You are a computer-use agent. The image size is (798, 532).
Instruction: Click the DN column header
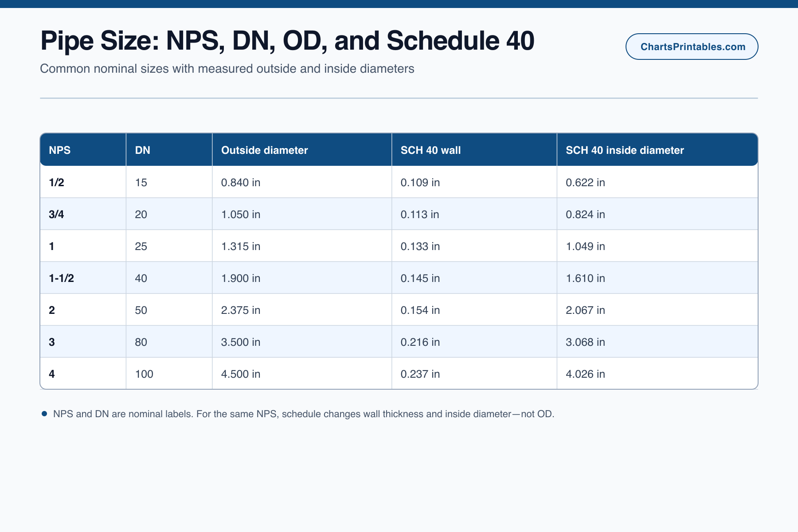click(x=169, y=150)
